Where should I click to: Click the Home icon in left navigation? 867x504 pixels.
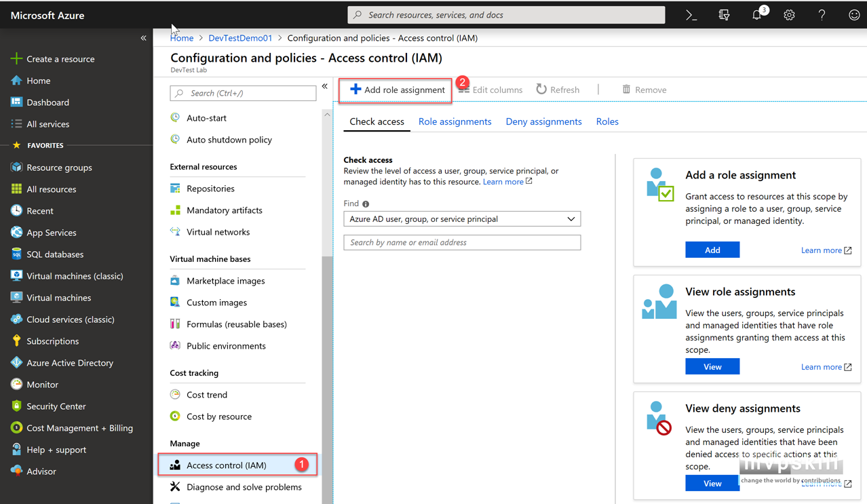16,81
